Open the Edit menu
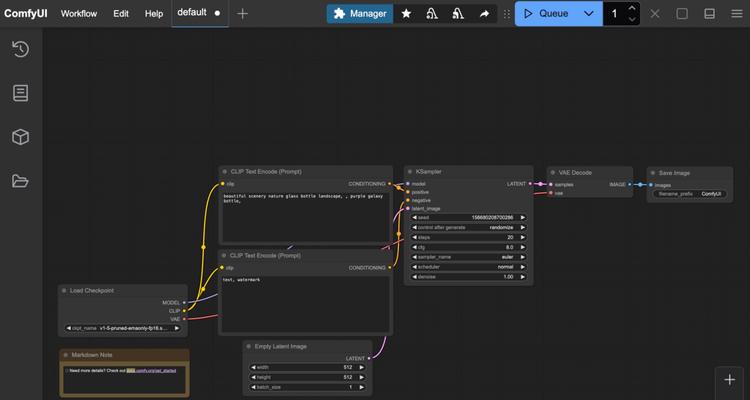Image resolution: width=750 pixels, height=400 pixels. [x=121, y=14]
